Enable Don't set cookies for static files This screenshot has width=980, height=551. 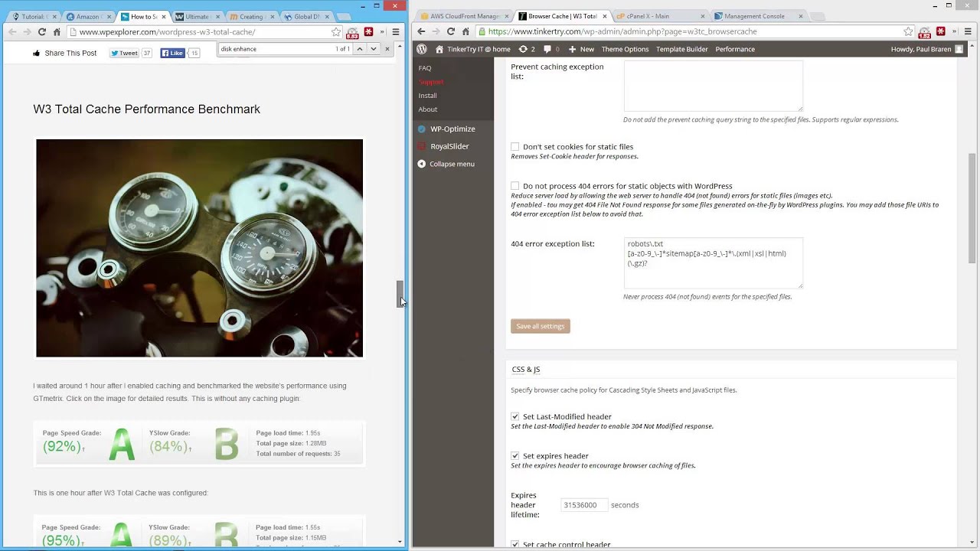[515, 147]
